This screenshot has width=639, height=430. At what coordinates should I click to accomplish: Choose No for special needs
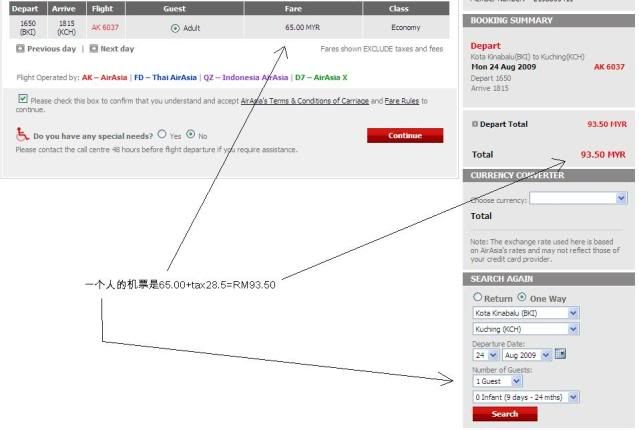coord(190,134)
